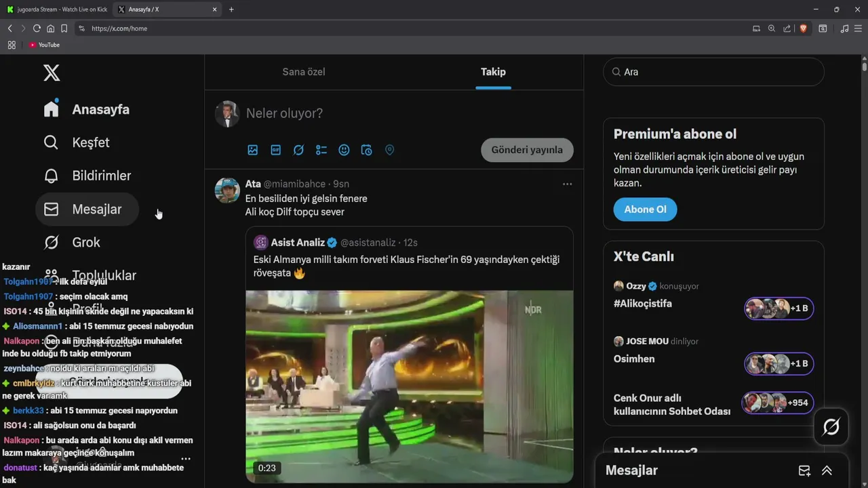This screenshot has height=488, width=868.
Task: Open the floating Grok button
Action: pyautogui.click(x=831, y=427)
